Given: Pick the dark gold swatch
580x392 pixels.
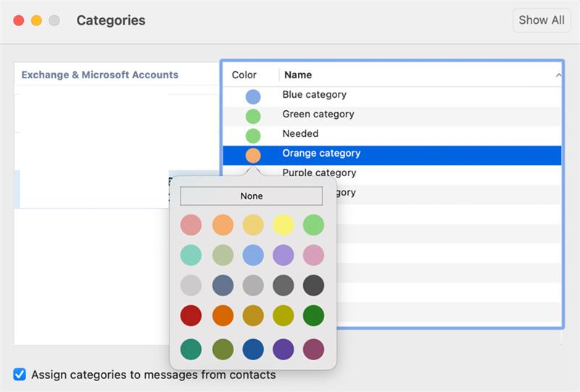Looking at the screenshot, I should [x=253, y=316].
